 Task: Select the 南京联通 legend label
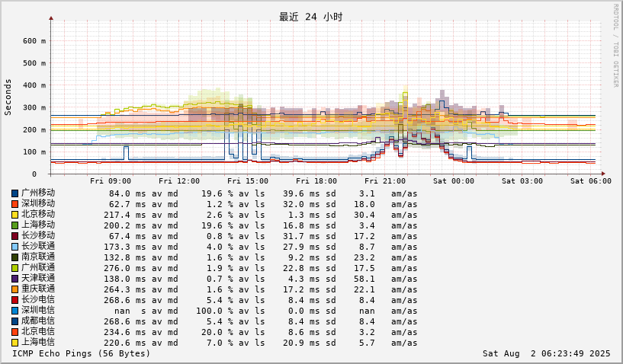point(38,257)
